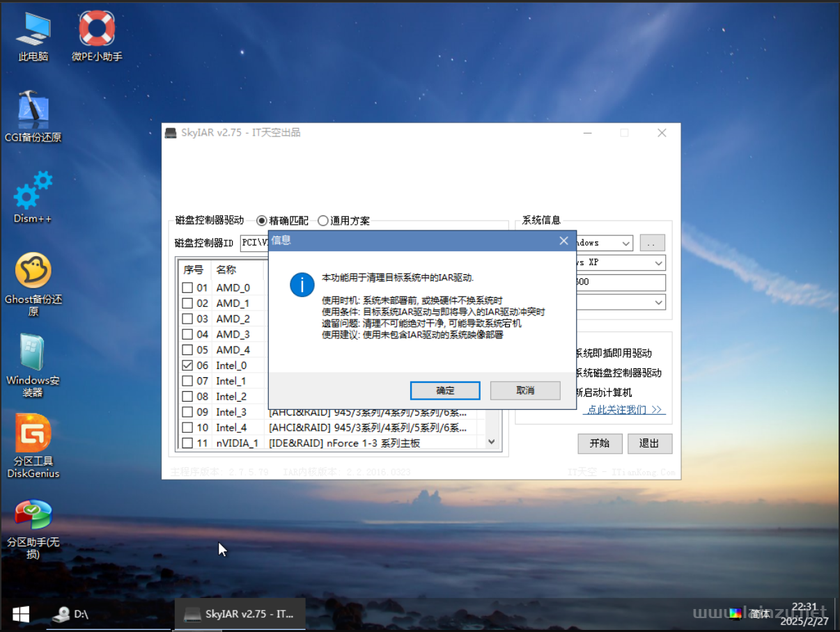Image resolution: width=840 pixels, height=632 pixels.
Task: Check the 05 AMD_4 checkbox
Action: (x=187, y=350)
